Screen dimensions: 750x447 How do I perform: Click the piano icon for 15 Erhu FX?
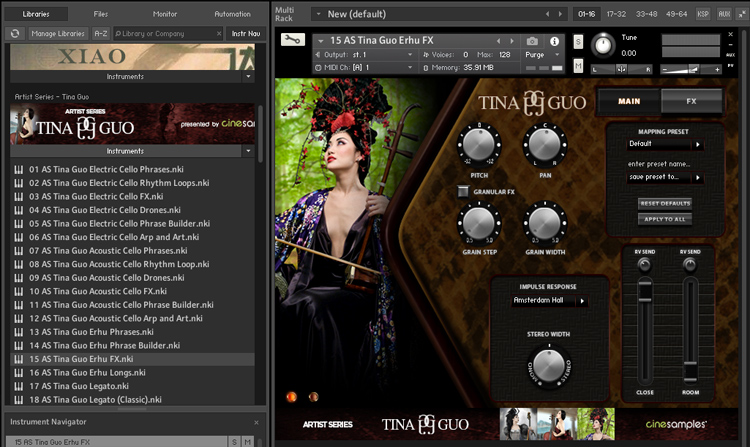(x=19, y=359)
